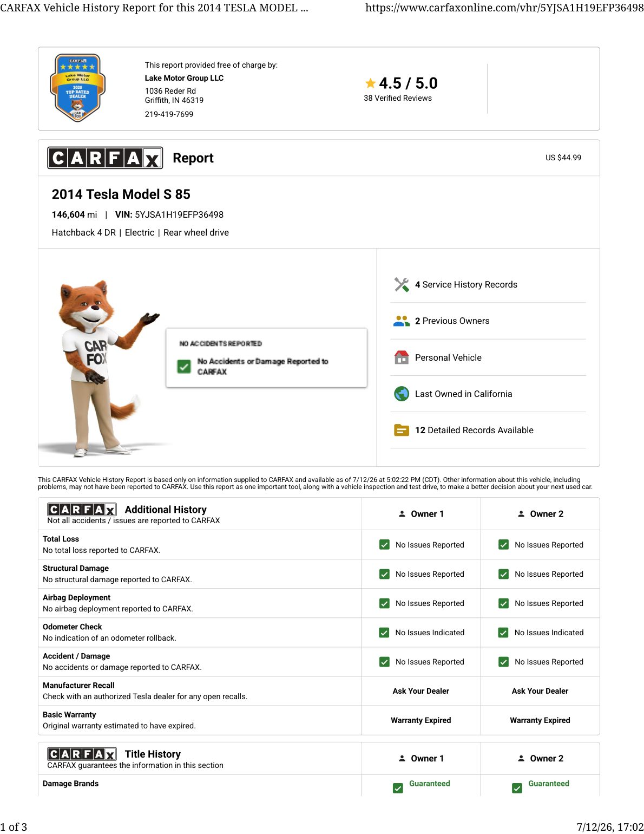Open 12 Detailed Records Available link
Image resolution: width=644 pixels, height=834 pixels.
[474, 430]
